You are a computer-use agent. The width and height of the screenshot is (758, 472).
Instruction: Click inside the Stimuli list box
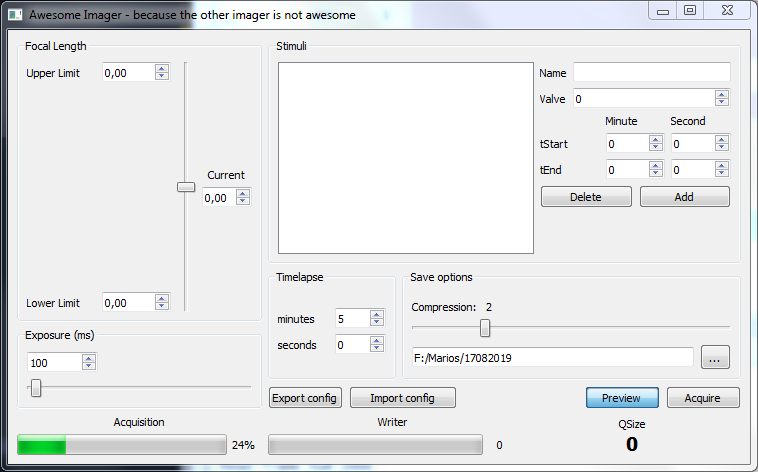click(406, 158)
